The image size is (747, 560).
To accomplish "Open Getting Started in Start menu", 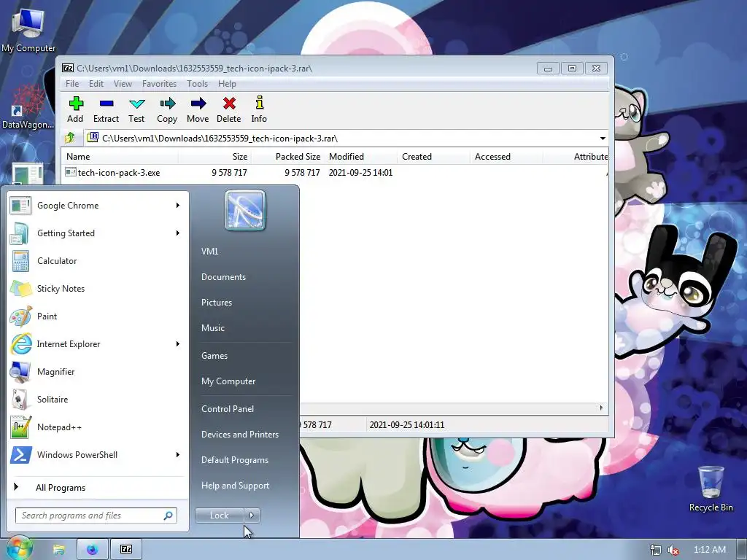I will [x=98, y=233].
